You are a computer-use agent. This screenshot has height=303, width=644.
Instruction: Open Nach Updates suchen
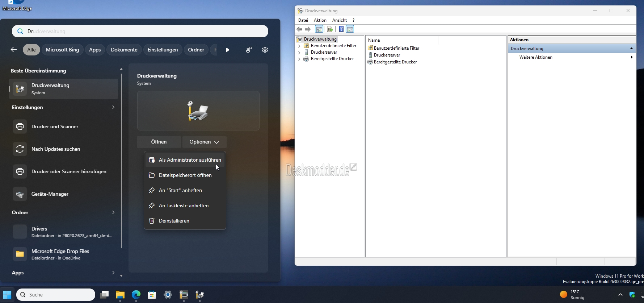tap(64, 149)
